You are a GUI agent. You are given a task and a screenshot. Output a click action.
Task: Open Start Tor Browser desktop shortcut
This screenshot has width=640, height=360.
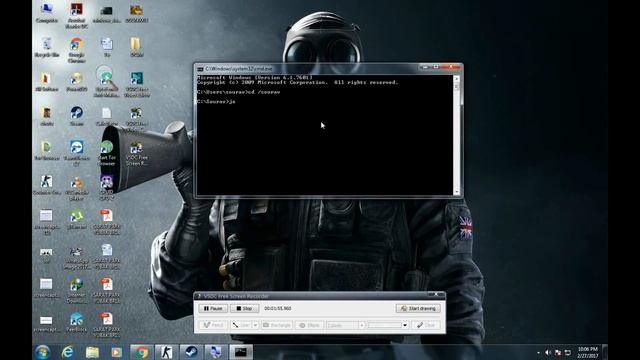[x=107, y=154]
